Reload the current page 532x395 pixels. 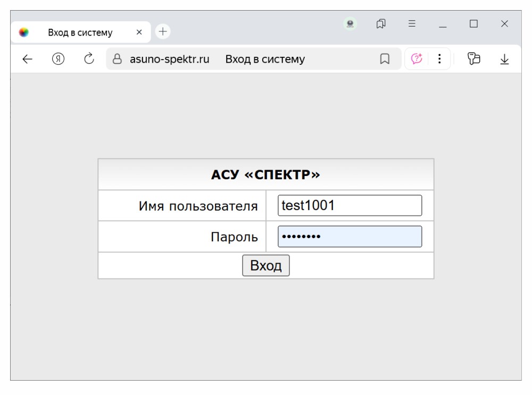pyautogui.click(x=89, y=59)
